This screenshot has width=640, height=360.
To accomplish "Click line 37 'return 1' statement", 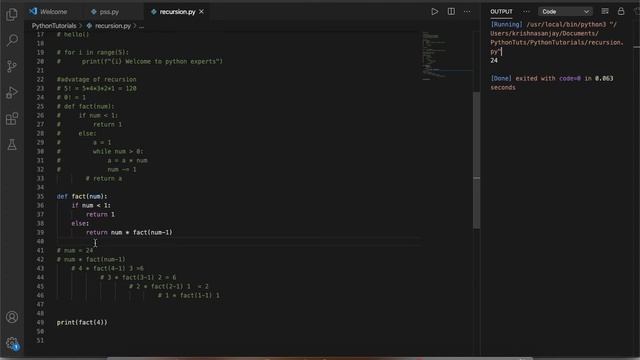I will tap(100, 214).
